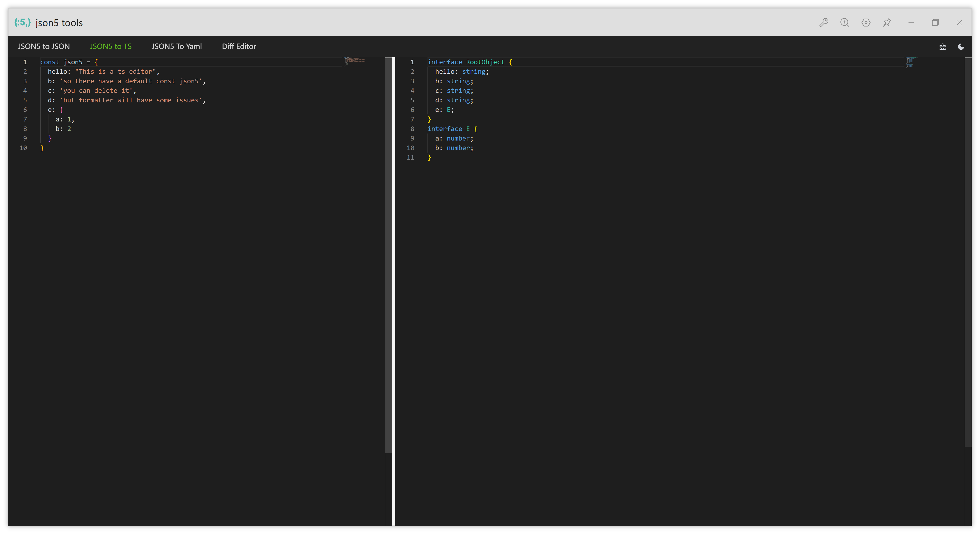Viewport: 980px width, 534px height.
Task: Click 'a: 1,' in left editor
Action: click(x=65, y=119)
